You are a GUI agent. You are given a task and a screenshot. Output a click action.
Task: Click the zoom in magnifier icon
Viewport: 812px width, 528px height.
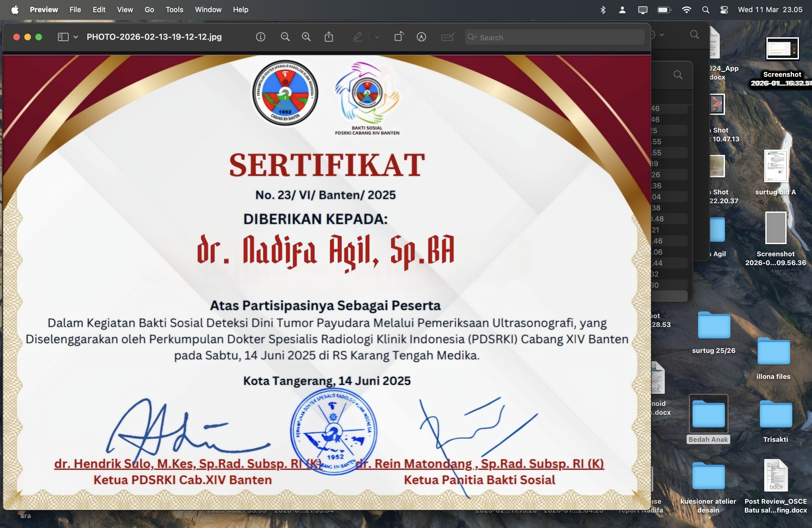[x=306, y=37]
